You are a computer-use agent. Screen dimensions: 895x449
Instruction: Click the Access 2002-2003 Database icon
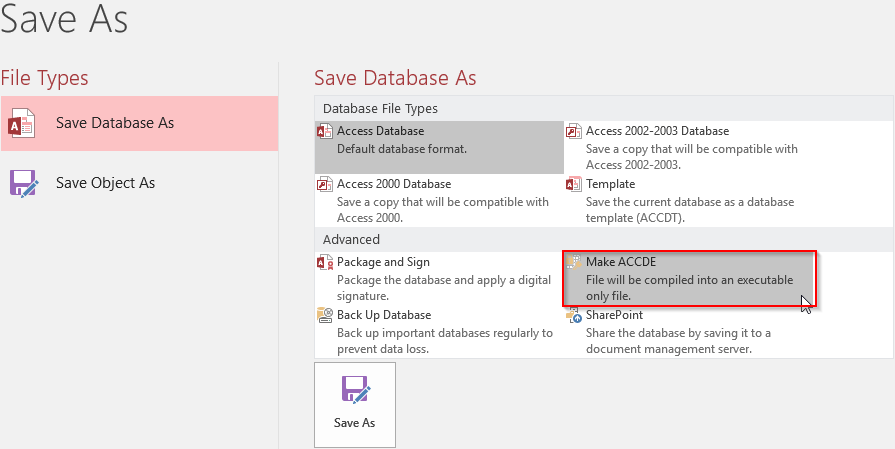(x=573, y=132)
